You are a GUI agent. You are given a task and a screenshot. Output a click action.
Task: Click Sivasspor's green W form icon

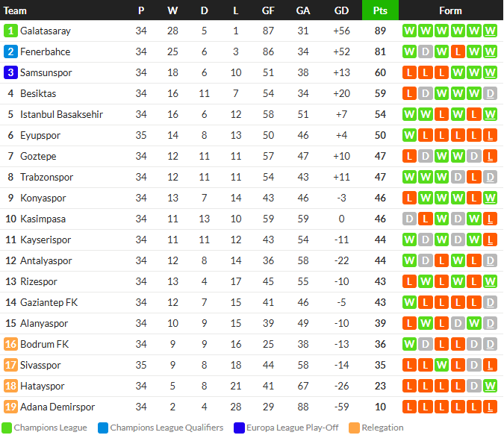441,365
